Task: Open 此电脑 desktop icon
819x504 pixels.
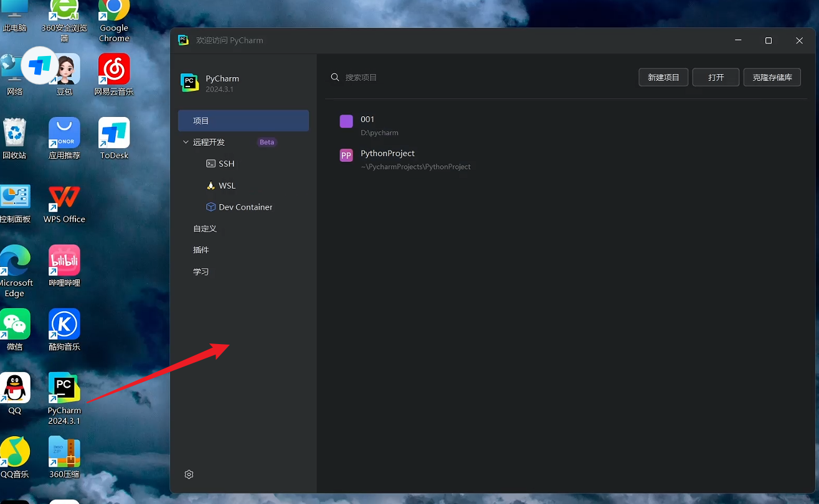Action: pyautogui.click(x=14, y=17)
